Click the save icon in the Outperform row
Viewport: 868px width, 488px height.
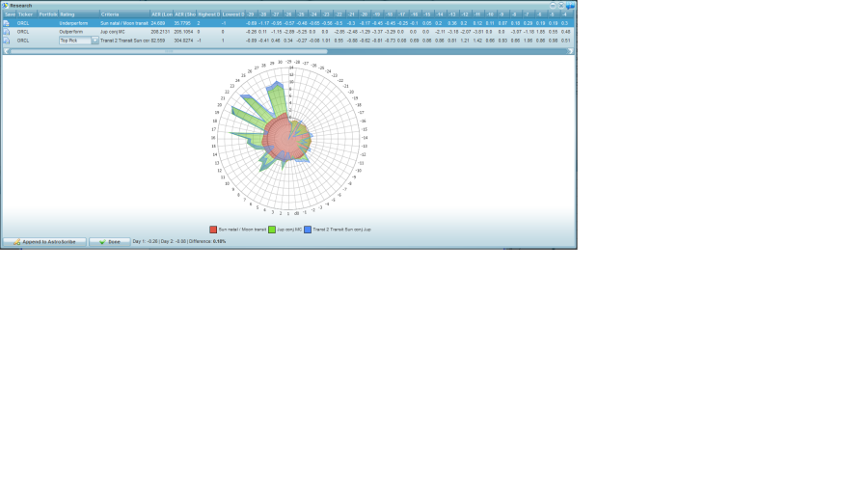[x=7, y=32]
